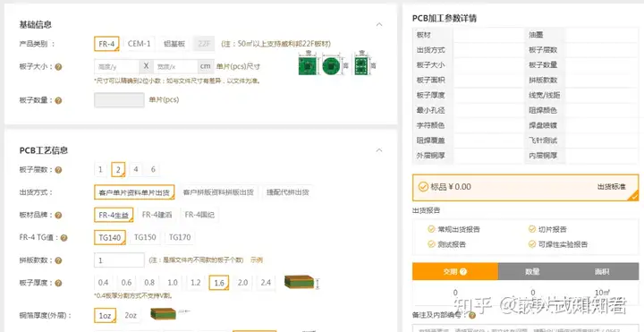Select 客户单片资料单片出货 delivery method
Image resolution: width=644 pixels, height=332 pixels.
click(x=134, y=192)
